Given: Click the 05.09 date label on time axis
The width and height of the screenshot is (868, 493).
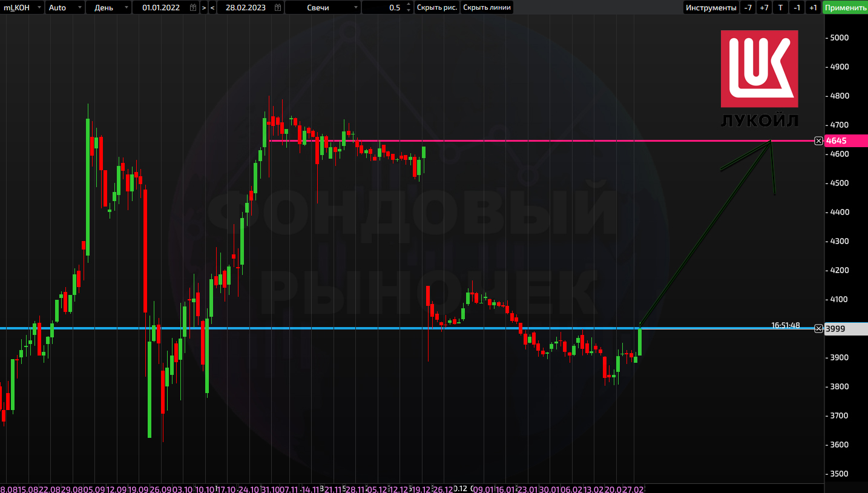Looking at the screenshot, I should tap(95, 489).
